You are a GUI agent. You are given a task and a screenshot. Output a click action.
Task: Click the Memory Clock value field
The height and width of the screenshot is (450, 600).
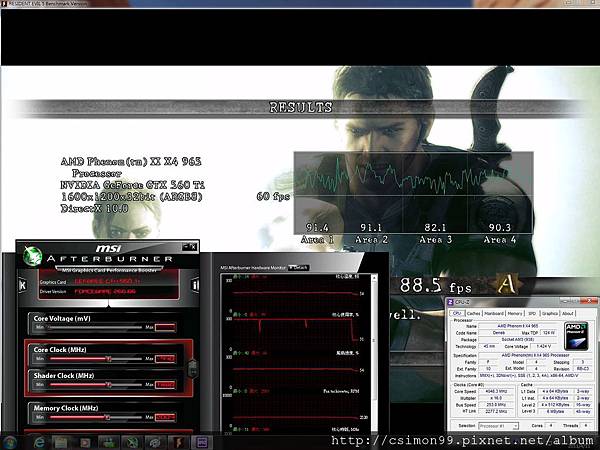pyautogui.click(x=165, y=417)
